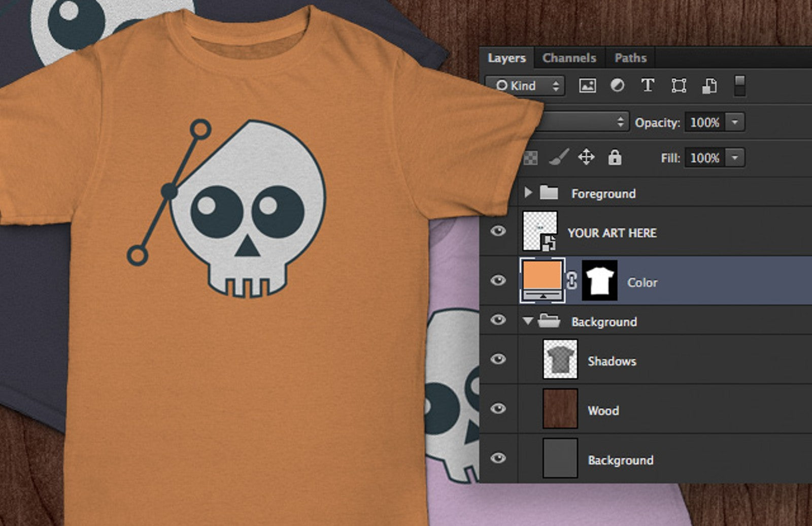Open the Opacity dropdown arrow
This screenshot has height=526, width=812.
[733, 122]
